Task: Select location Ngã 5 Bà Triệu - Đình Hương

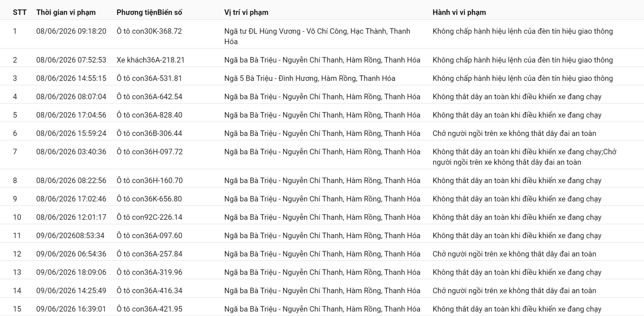Action: pyautogui.click(x=310, y=78)
